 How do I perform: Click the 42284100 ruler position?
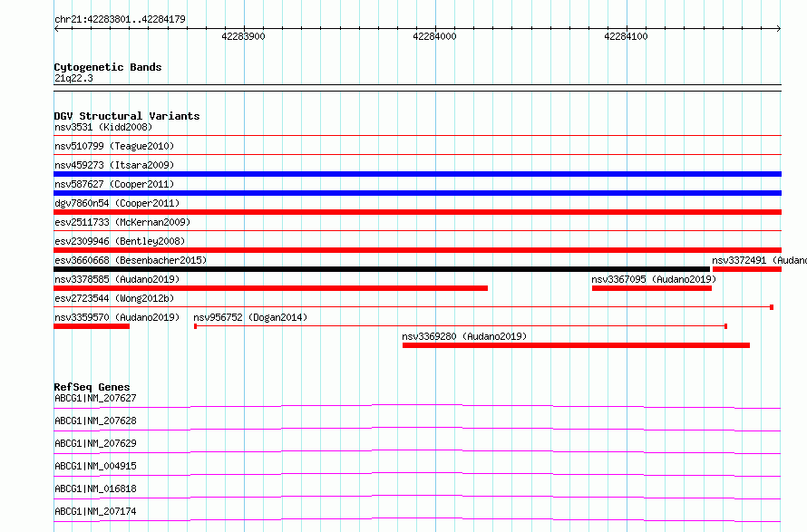coord(626,36)
